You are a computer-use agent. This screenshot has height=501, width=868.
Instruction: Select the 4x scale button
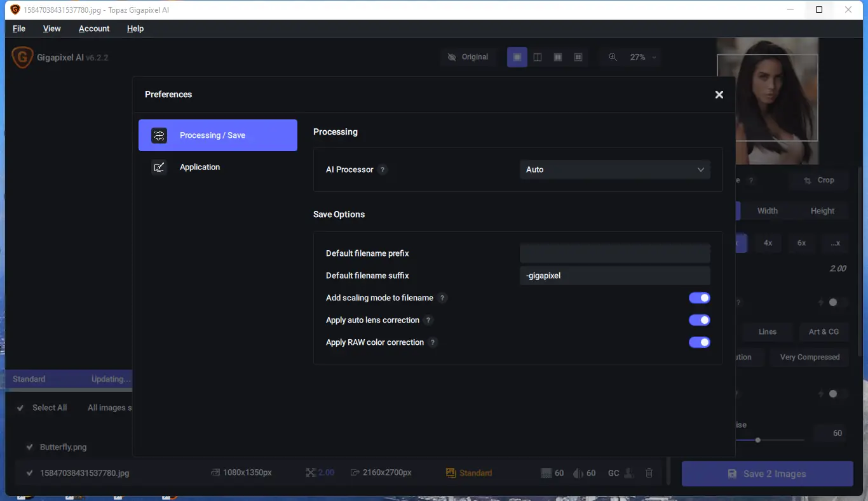[768, 243]
